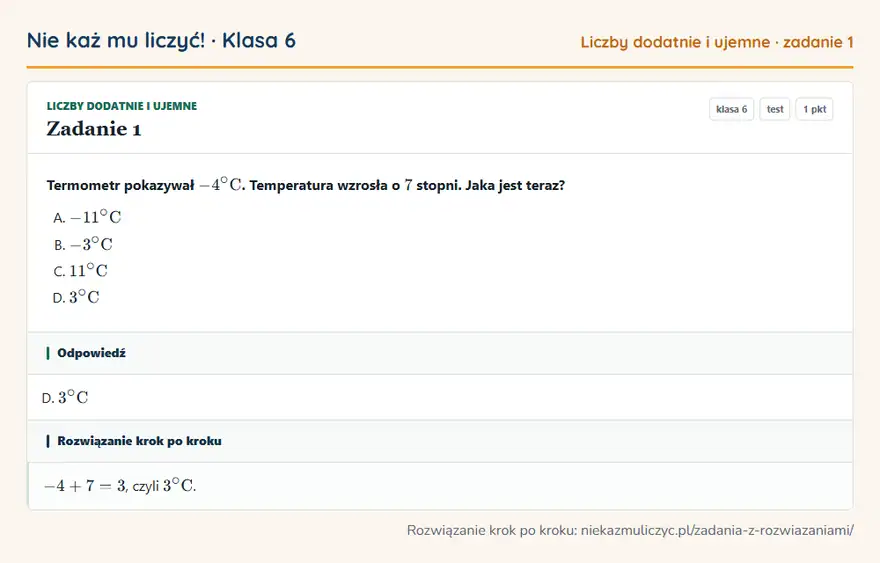Click the 'Zadanie 1' heading
The height and width of the screenshot is (563, 880).
tap(94, 129)
